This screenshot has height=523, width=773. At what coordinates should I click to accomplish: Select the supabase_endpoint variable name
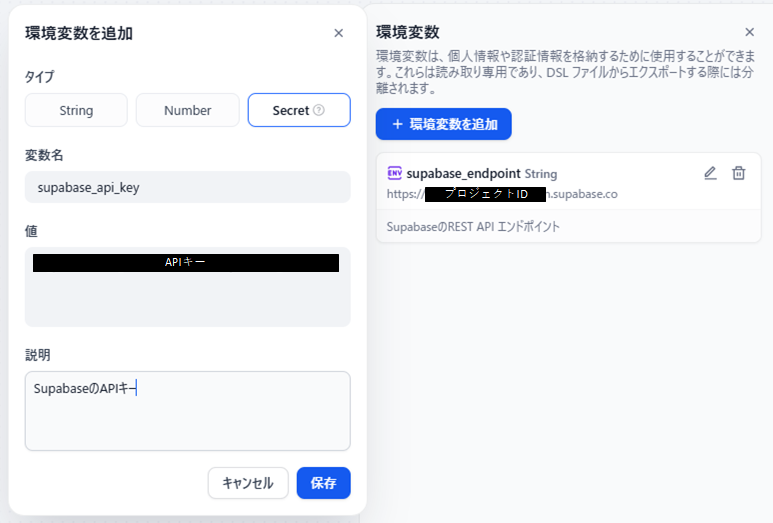point(464,173)
